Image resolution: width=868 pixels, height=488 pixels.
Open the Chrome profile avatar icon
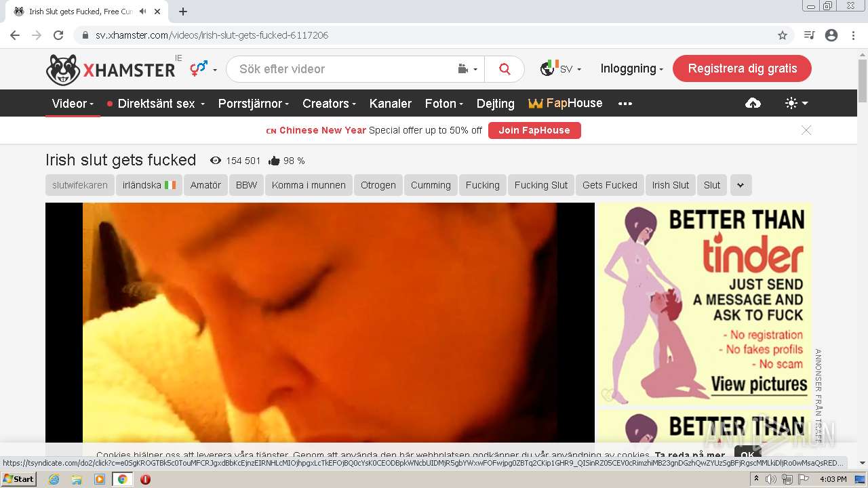831,35
